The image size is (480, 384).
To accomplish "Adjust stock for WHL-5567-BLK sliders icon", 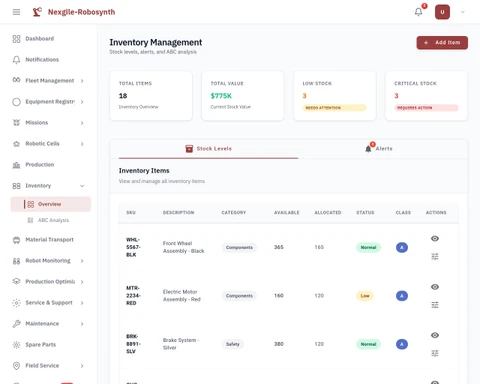I will pyautogui.click(x=435, y=256).
